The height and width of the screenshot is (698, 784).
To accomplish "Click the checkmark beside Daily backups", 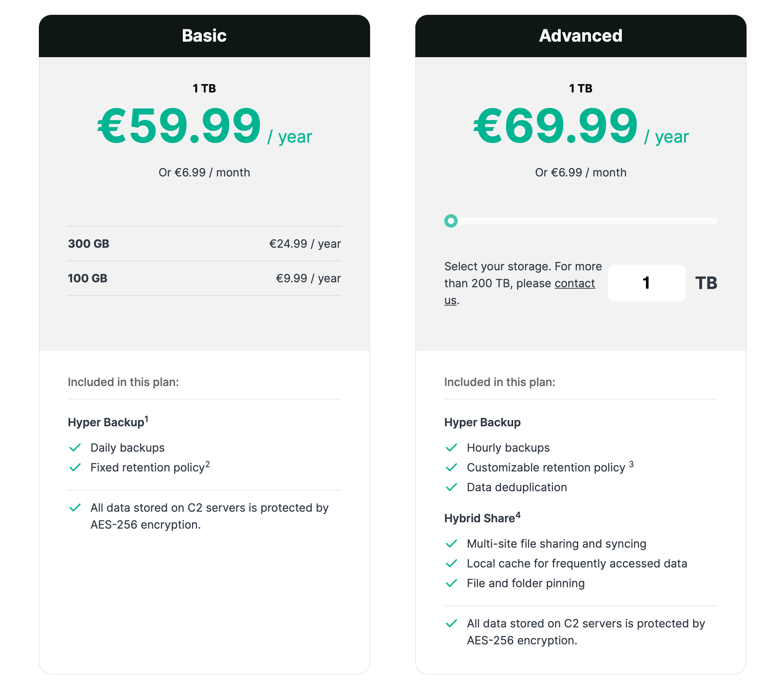I will pyautogui.click(x=75, y=447).
